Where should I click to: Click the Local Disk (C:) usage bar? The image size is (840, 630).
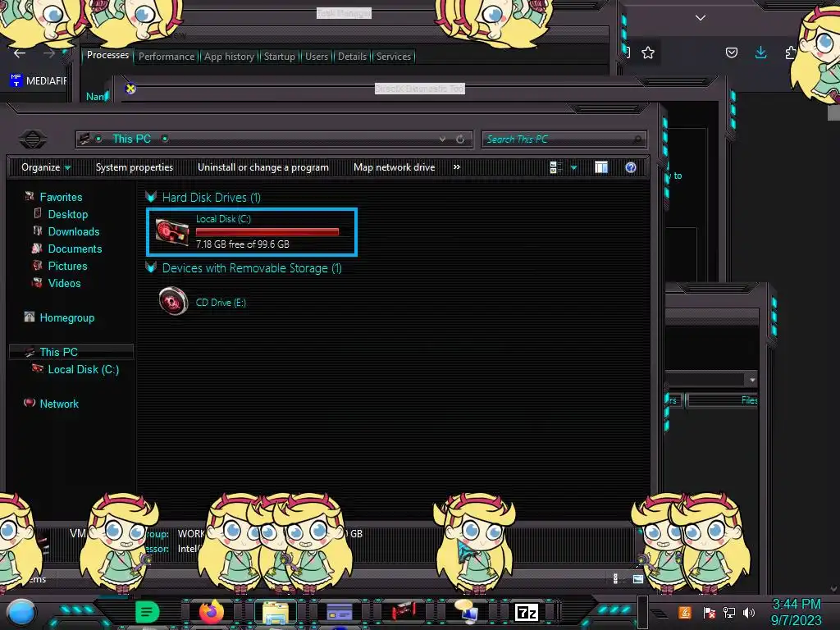(267, 231)
